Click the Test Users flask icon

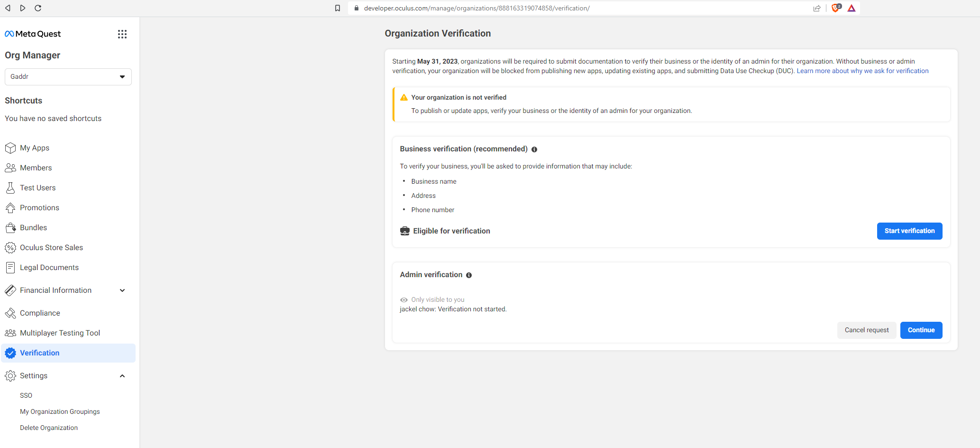click(10, 188)
